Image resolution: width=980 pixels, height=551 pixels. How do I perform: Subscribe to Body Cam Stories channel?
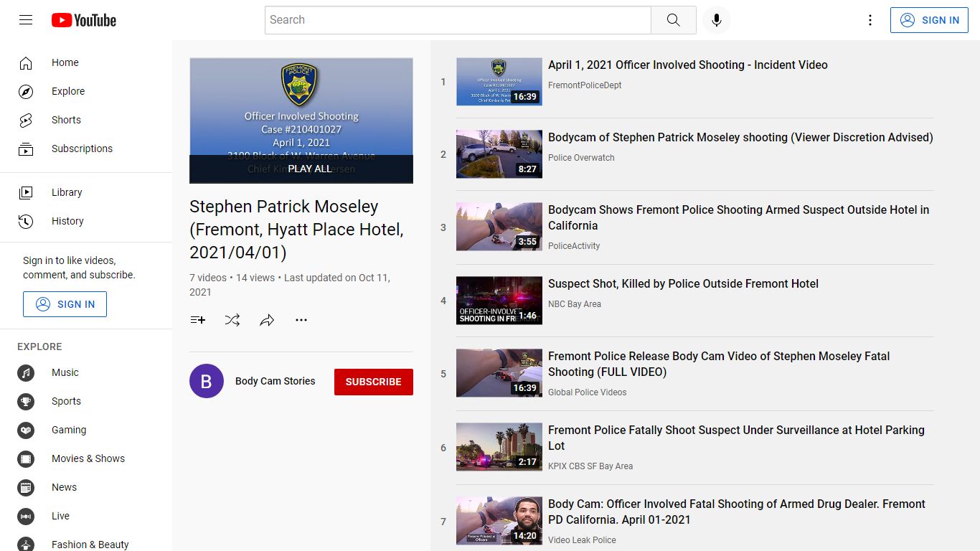[x=374, y=382]
